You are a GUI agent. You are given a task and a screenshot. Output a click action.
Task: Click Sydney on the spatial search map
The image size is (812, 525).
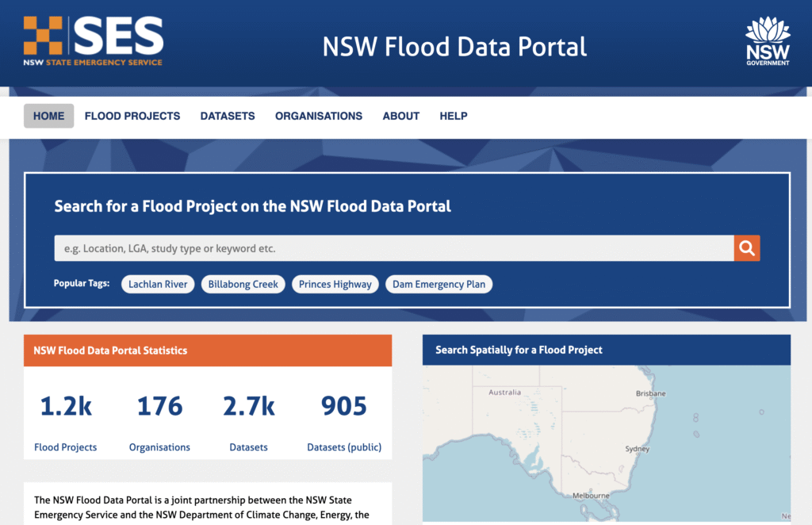(x=637, y=449)
